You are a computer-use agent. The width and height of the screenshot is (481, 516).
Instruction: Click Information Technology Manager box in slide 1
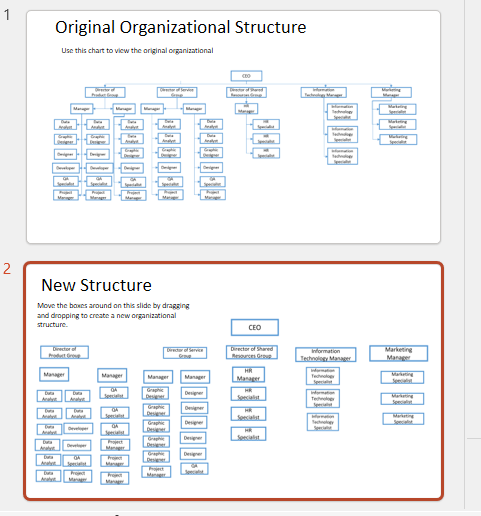pyautogui.click(x=324, y=92)
